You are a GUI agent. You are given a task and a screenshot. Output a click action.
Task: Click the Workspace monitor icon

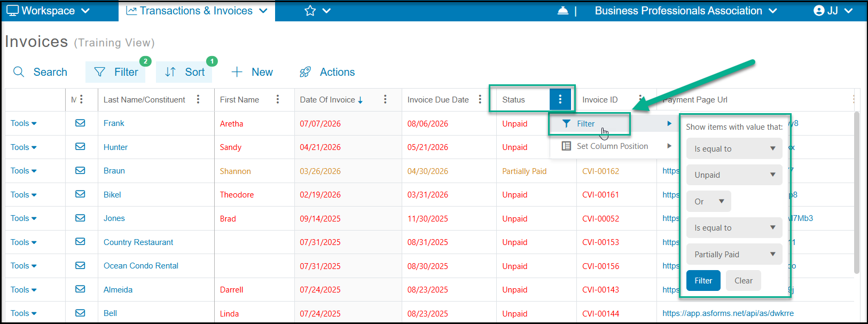coord(12,11)
